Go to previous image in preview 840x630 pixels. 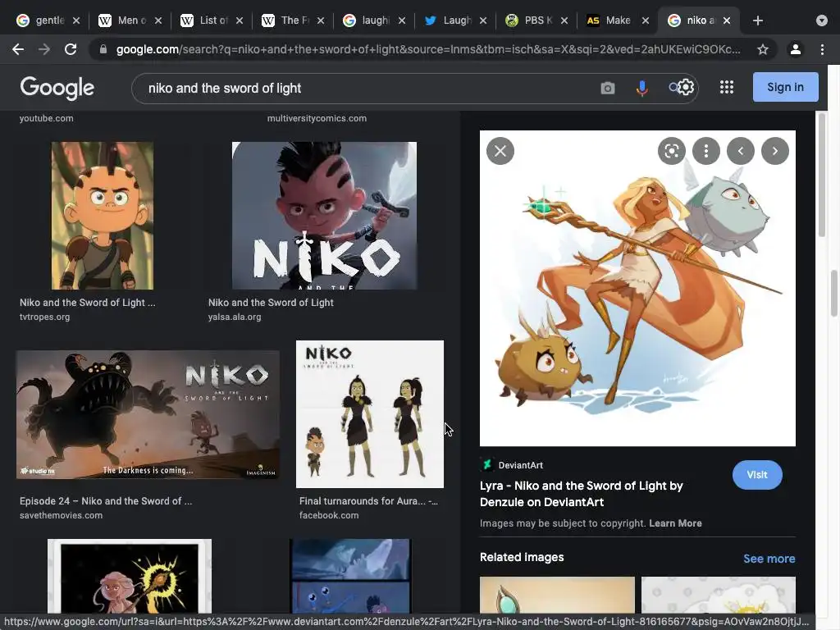point(741,151)
